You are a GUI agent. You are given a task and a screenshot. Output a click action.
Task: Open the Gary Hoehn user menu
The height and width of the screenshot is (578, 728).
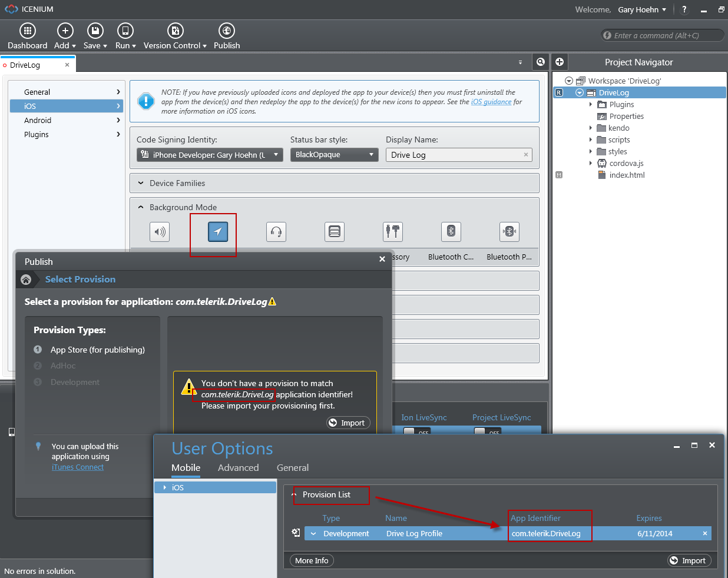(642, 9)
